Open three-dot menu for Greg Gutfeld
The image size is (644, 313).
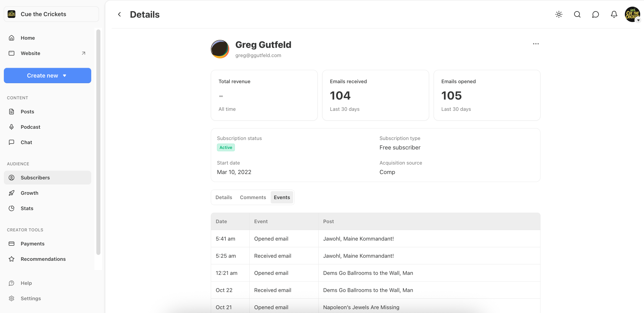[x=536, y=44]
